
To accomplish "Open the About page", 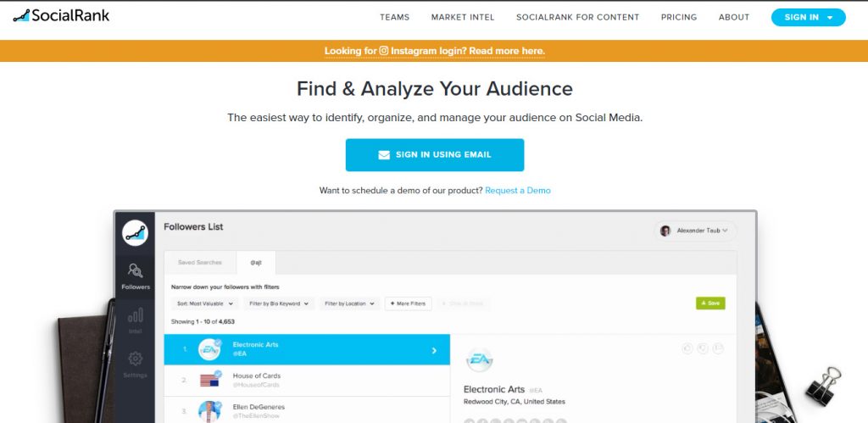I will 734,17.
